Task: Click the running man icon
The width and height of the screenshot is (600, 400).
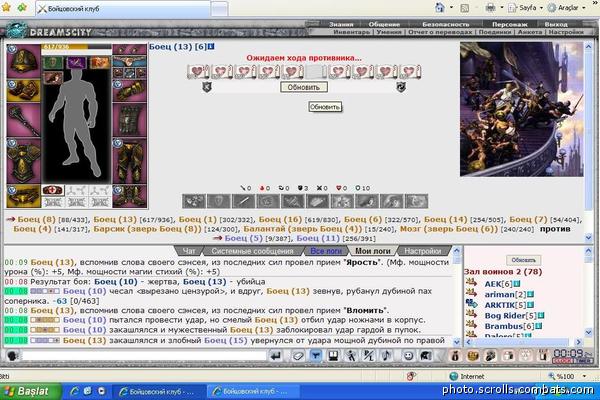Action: click(x=351, y=356)
